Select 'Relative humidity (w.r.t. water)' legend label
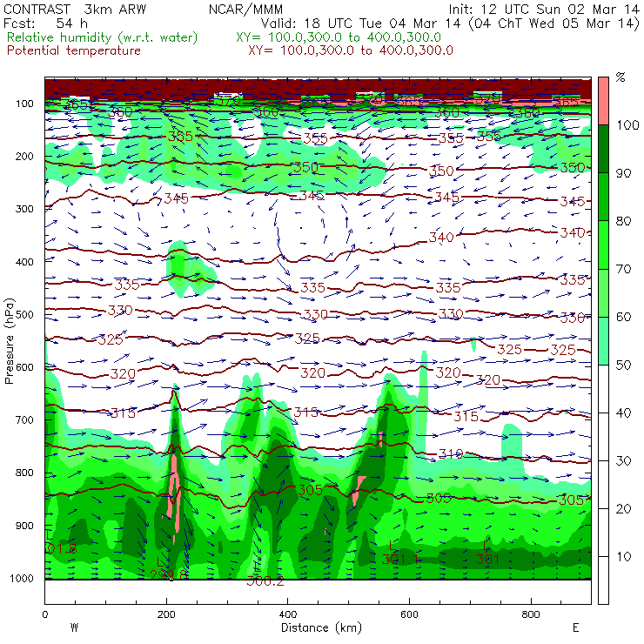Screen dimensions: 644x644 103,37
